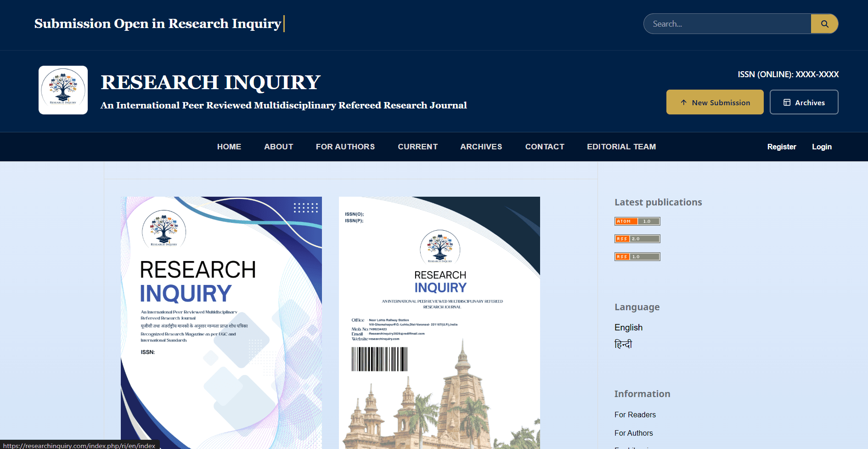Click the search magnifier button
The width and height of the screenshot is (868, 449).
click(824, 24)
